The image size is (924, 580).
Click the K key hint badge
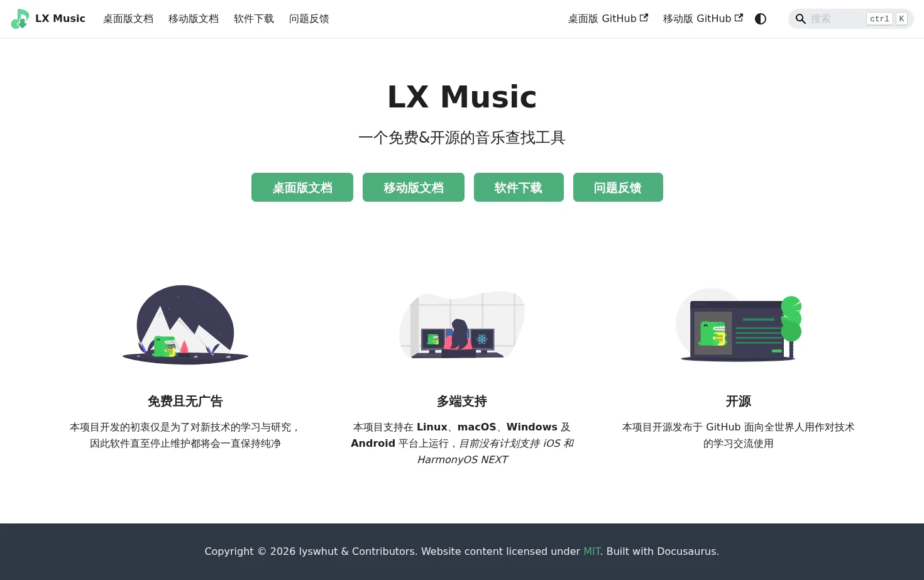coord(901,19)
